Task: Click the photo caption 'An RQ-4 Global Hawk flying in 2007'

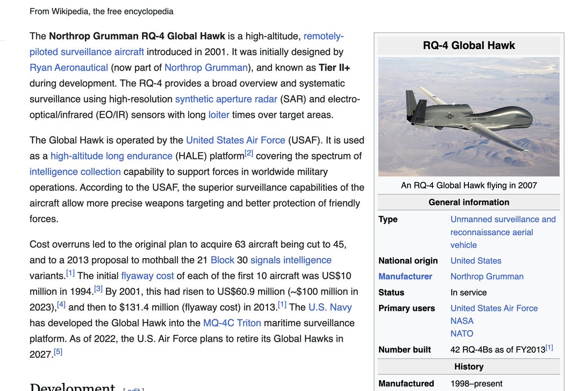Action: (469, 185)
